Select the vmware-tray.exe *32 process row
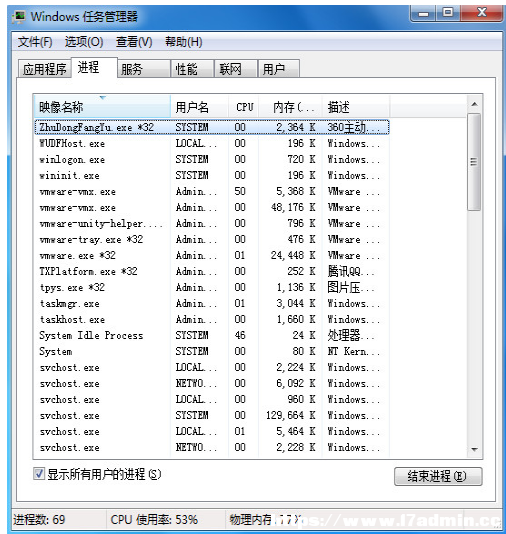The width and height of the screenshot is (506, 534). 212,239
